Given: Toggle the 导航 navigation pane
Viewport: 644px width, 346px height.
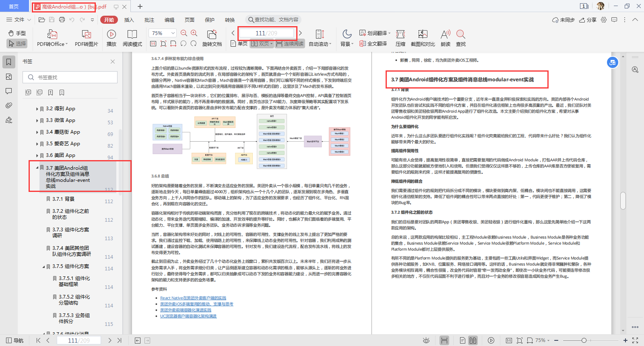Looking at the screenshot, I should pos(15,340).
